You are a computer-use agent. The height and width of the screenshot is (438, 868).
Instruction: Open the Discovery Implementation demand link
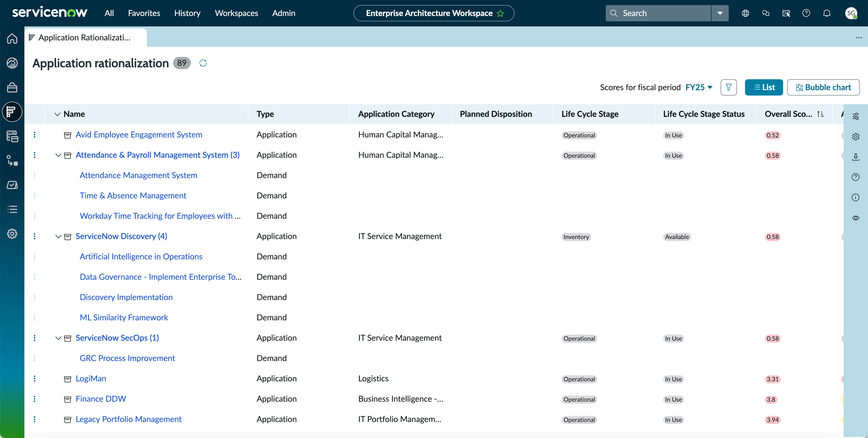click(x=126, y=297)
